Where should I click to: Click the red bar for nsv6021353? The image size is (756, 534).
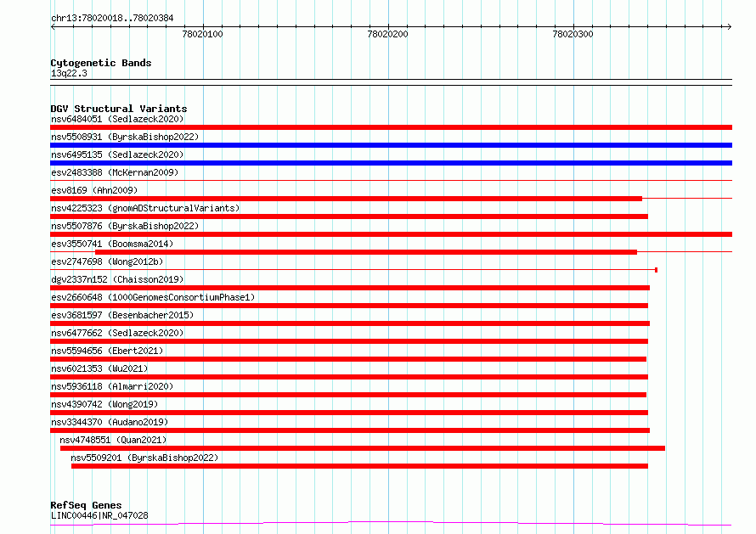[349, 377]
